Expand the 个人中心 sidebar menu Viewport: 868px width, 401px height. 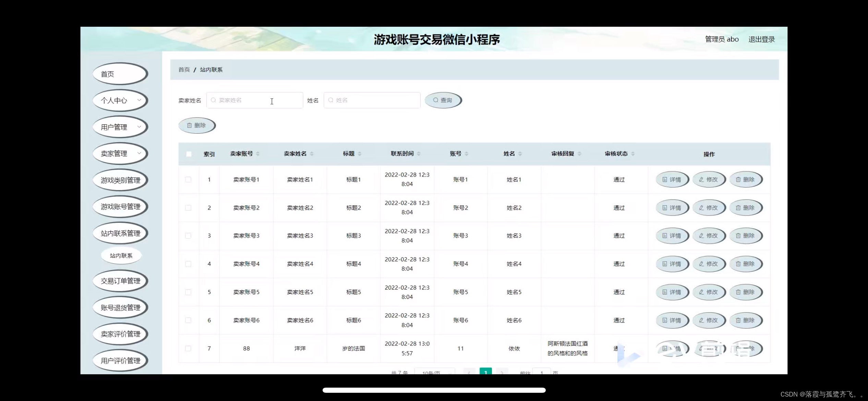coord(120,100)
